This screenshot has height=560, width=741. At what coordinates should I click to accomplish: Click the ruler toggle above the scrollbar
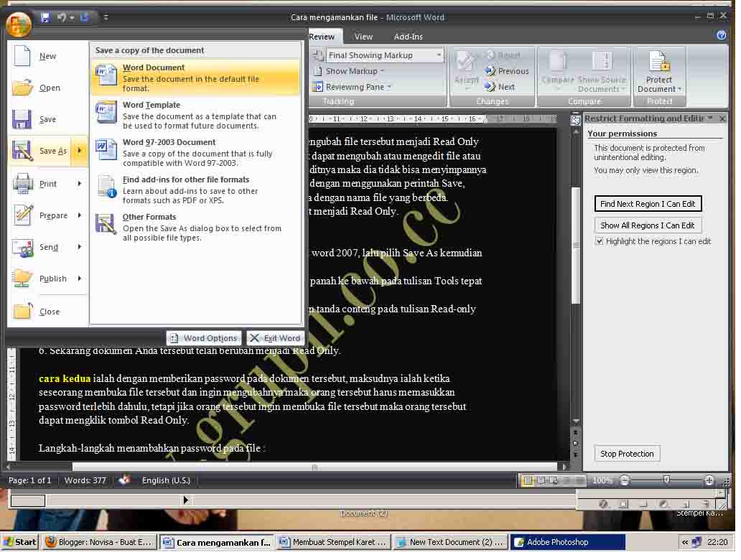(576, 121)
